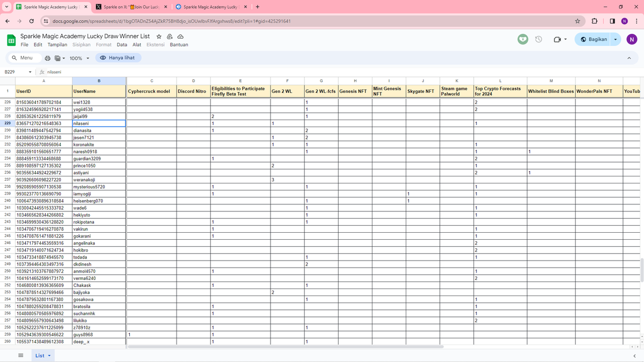Image resolution: width=644 pixels, height=362 pixels.
Task: Select column B header
Action: point(99,80)
